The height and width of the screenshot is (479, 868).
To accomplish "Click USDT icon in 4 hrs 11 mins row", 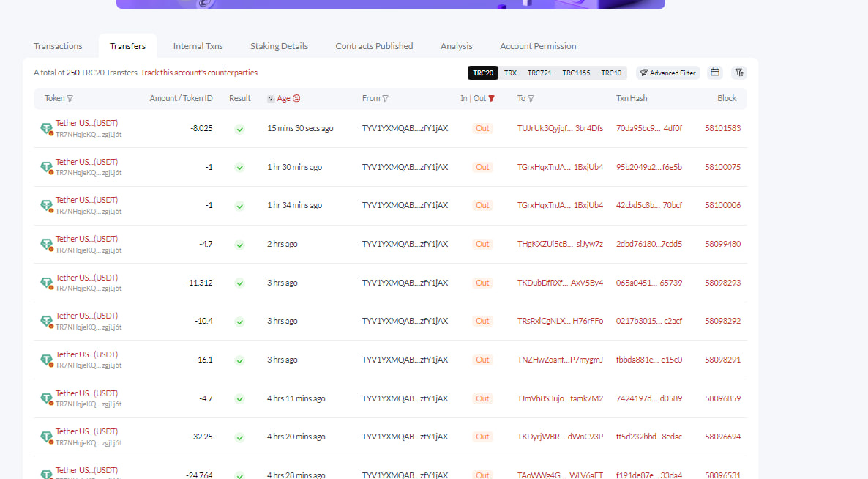I will [x=47, y=398].
